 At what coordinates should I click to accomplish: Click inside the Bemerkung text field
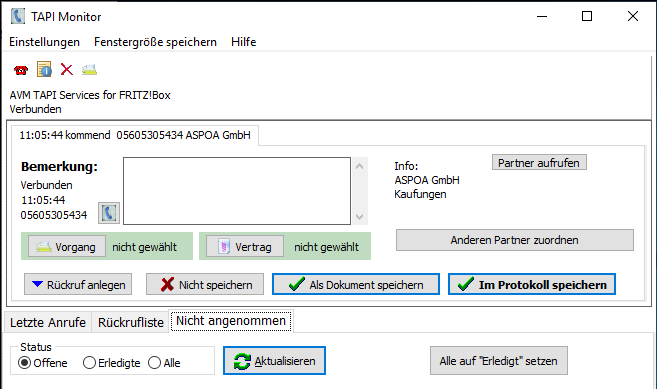(237, 191)
